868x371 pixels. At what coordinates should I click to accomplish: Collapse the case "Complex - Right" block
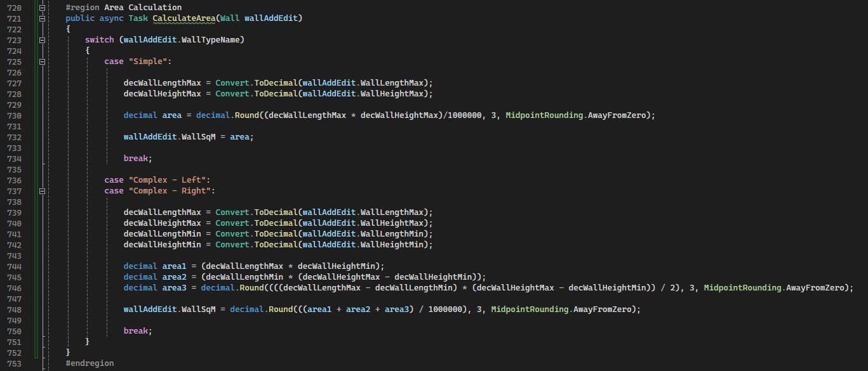click(x=42, y=191)
